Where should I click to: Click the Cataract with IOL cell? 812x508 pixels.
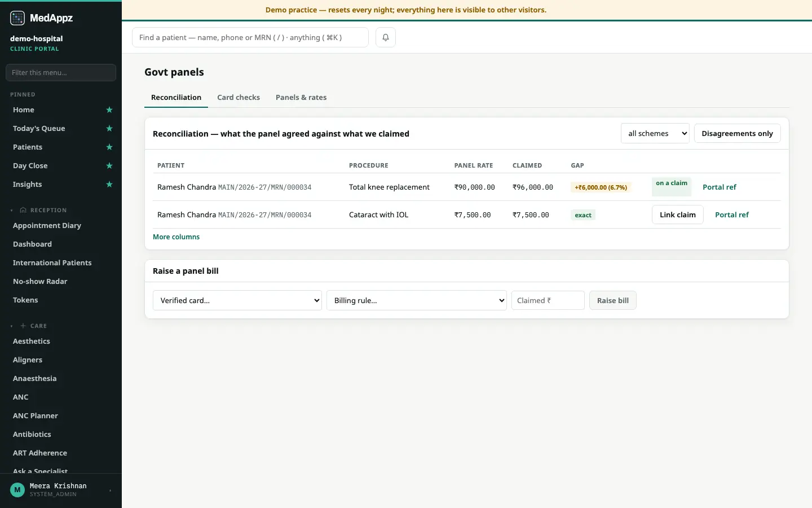378,215
